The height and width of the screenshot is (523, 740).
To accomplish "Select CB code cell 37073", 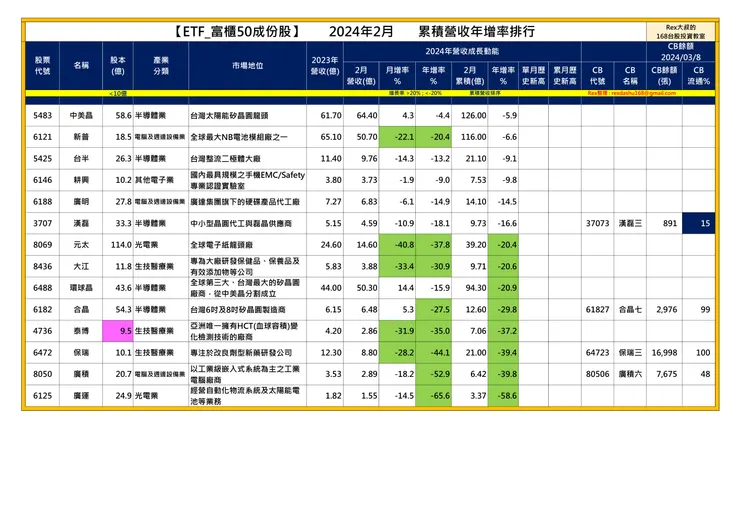I will point(597,223).
